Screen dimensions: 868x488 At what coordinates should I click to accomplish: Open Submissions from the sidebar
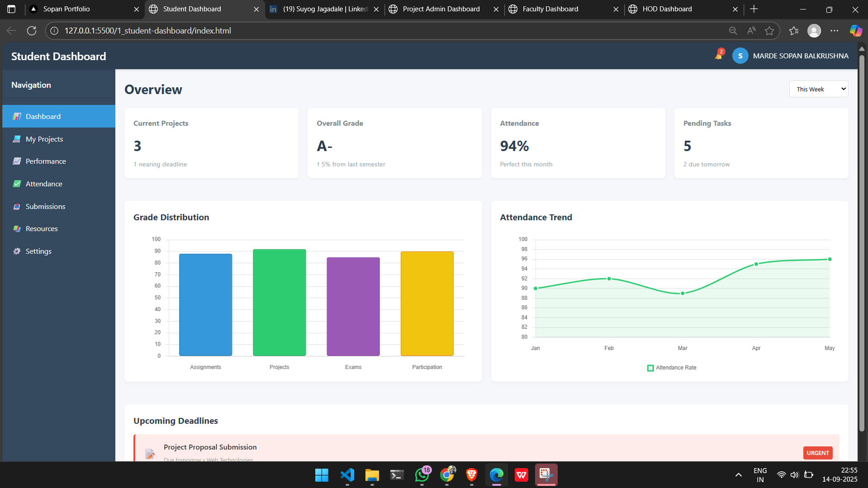pos(59,206)
